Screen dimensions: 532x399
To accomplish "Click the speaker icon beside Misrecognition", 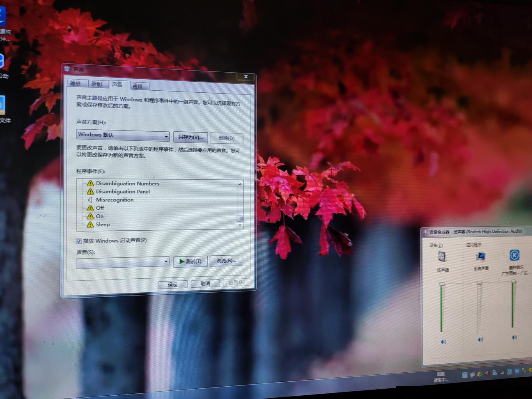I will pos(90,200).
